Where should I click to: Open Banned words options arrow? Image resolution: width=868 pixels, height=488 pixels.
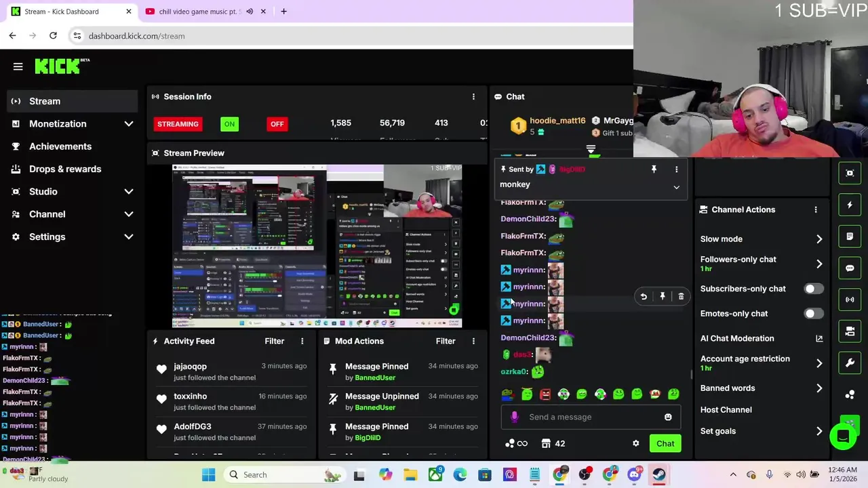pos(819,388)
